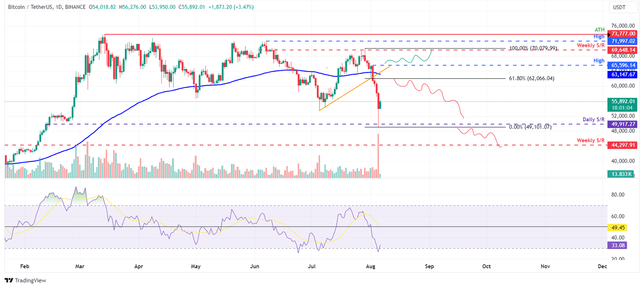Click the orange ascending trendline
644x288 pixels.
pyautogui.click(x=355, y=88)
